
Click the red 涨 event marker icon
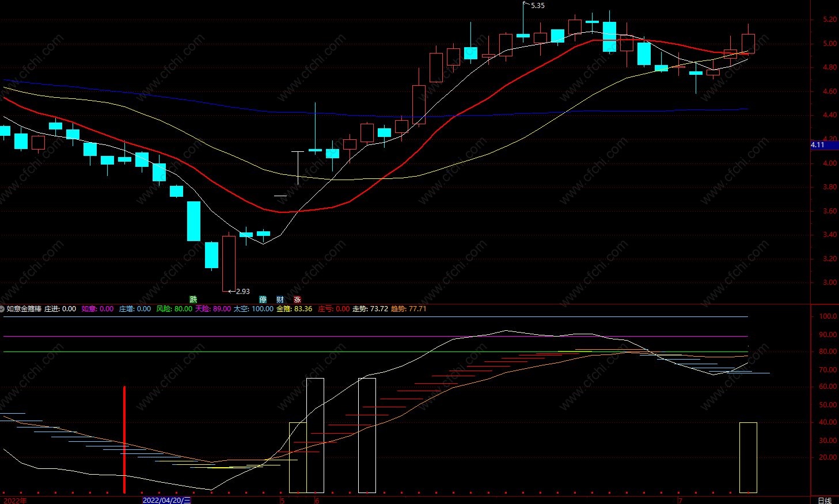pyautogui.click(x=297, y=299)
